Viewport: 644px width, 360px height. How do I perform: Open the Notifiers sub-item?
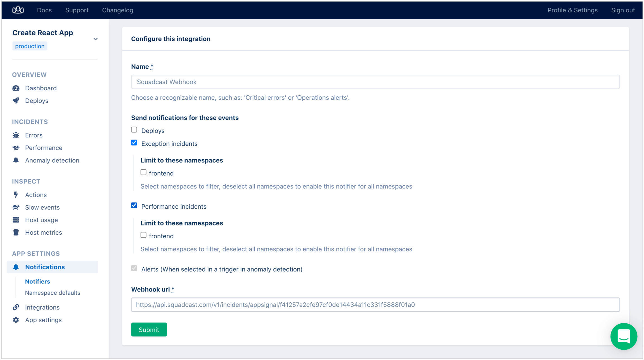pyautogui.click(x=37, y=281)
